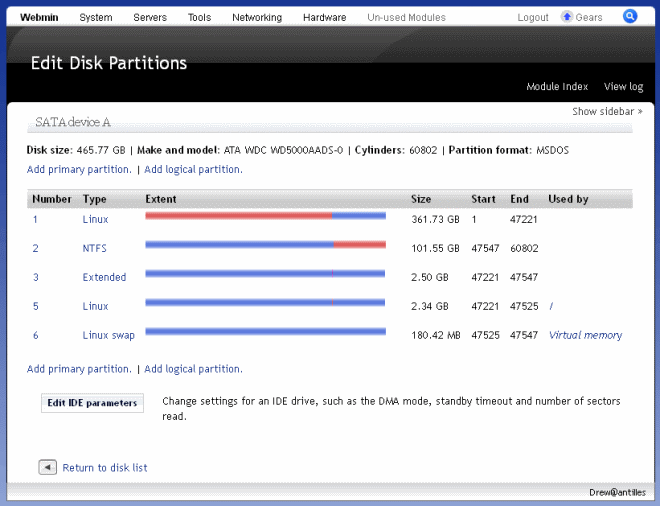Open the Linux swap partition link

(108, 335)
